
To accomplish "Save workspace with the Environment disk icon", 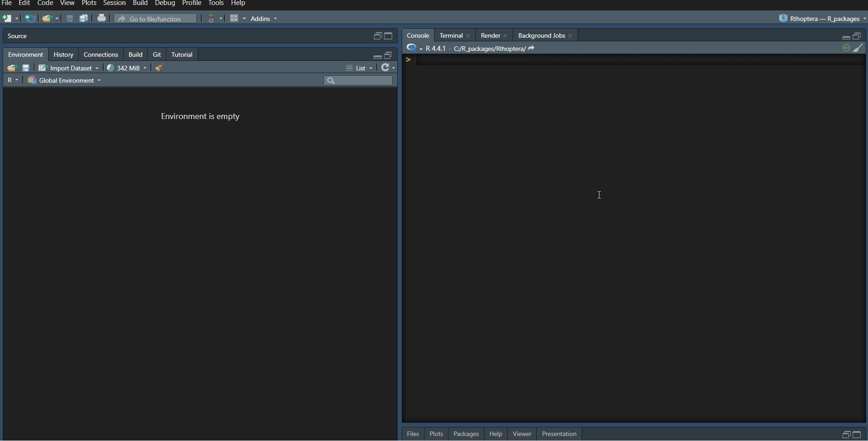I will click(x=26, y=68).
